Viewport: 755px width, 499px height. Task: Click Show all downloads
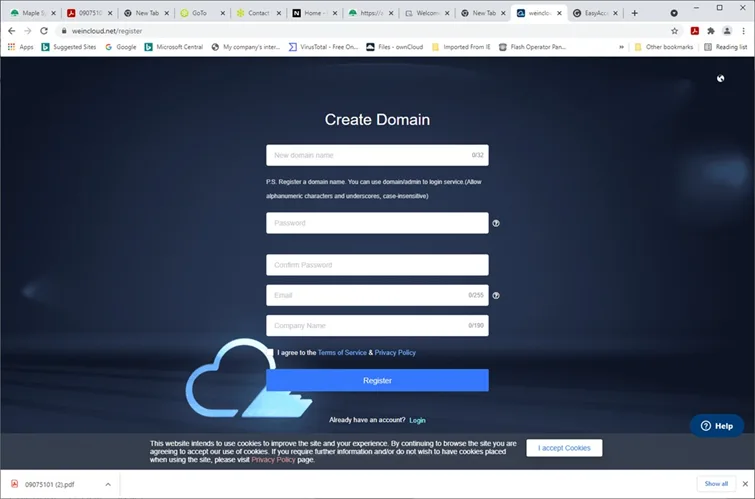pyautogui.click(x=716, y=484)
